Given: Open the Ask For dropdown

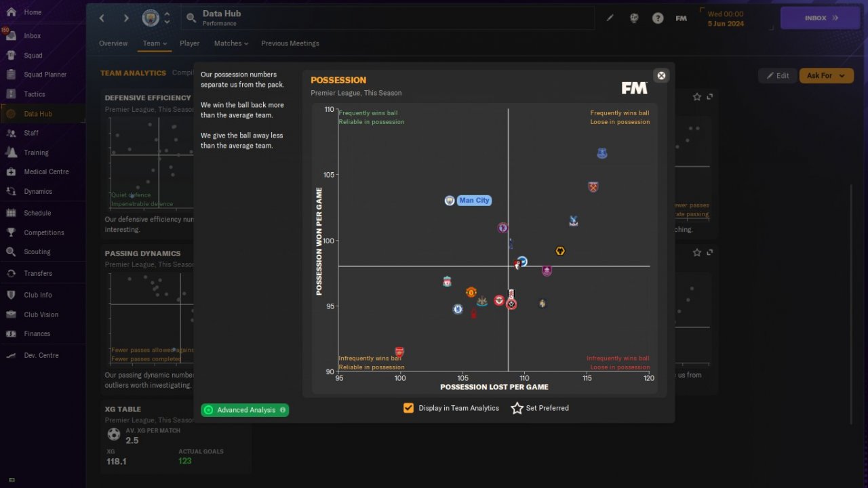Looking at the screenshot, I should tap(826, 75).
